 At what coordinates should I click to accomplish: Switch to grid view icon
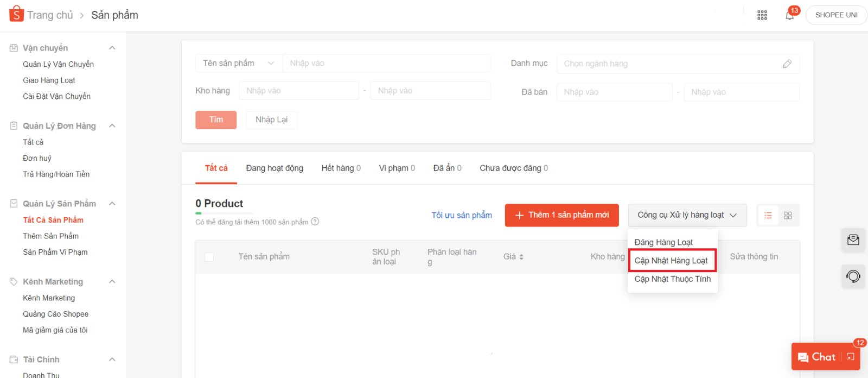coord(788,216)
